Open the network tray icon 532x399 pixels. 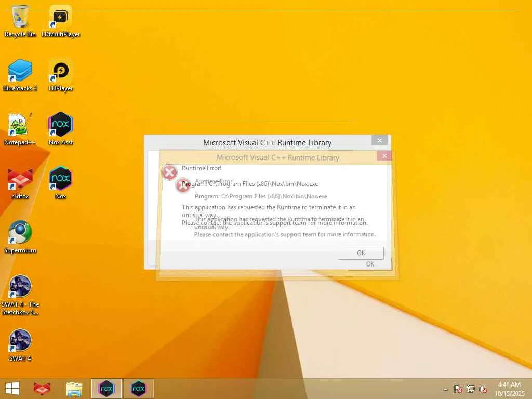coord(471,389)
